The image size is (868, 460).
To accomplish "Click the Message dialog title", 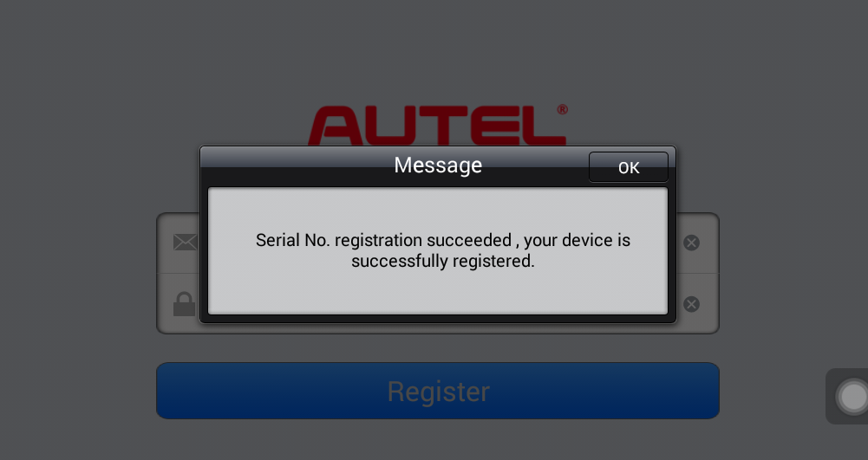I will [438, 165].
